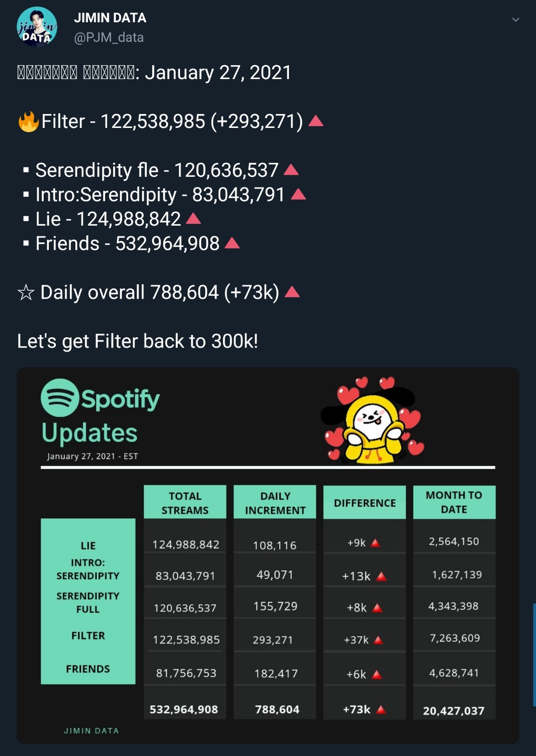Open the @PJM_data handle link
This screenshot has height=756, width=536.
tap(109, 37)
